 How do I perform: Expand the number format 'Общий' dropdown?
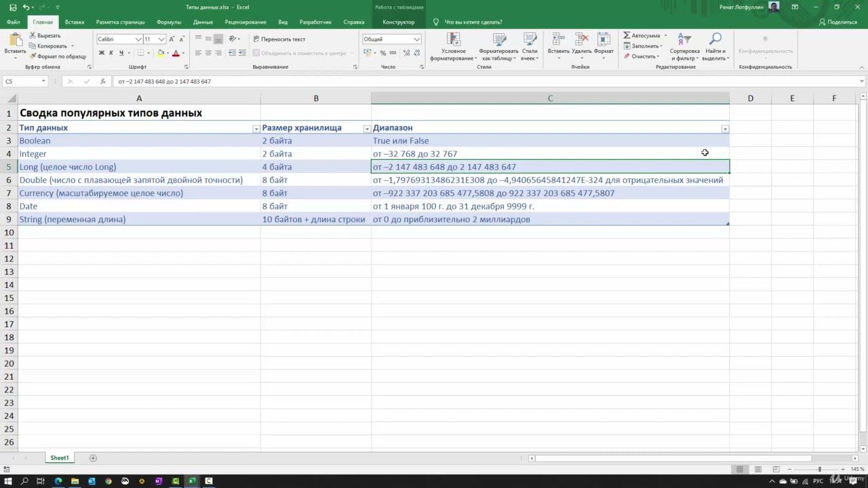click(x=416, y=39)
